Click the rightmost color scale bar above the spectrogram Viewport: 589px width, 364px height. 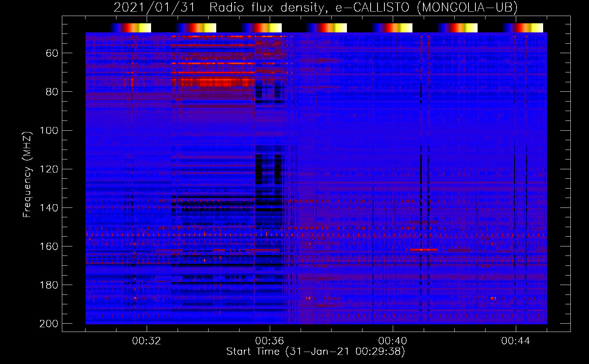pos(523,28)
